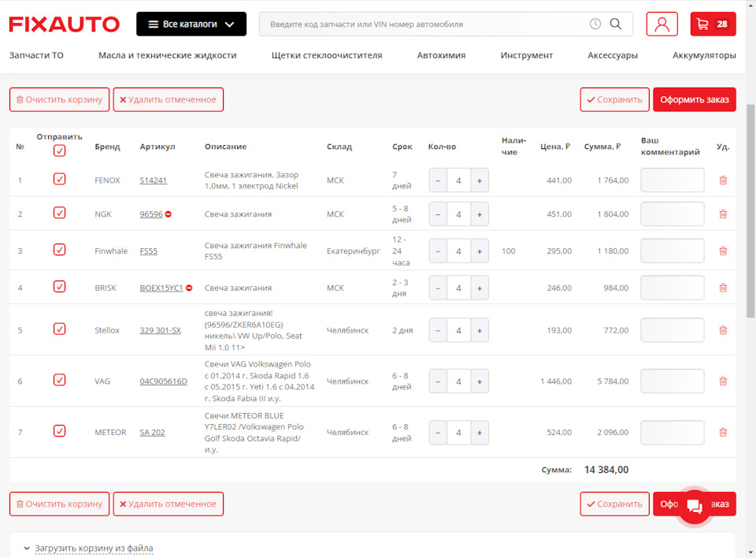The image size is (756, 558).
Task: Click bottom Удалить отмеченное button
Action: 169,504
